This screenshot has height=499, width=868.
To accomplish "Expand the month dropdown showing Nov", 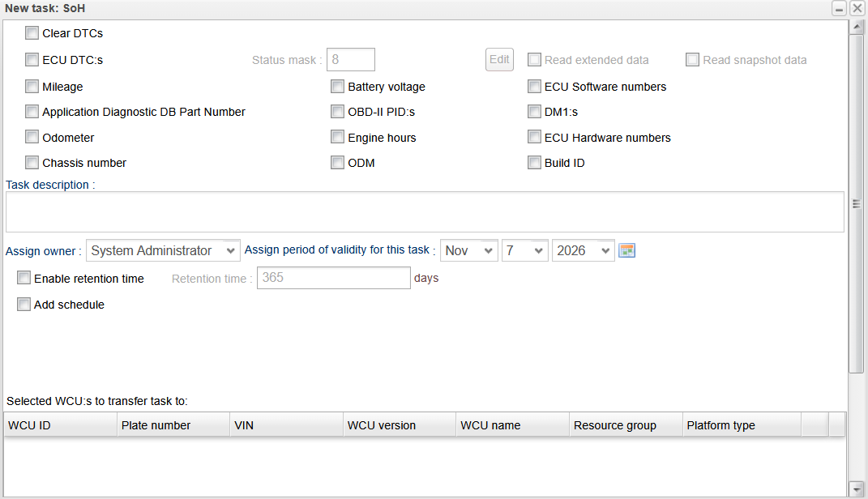I will point(469,251).
